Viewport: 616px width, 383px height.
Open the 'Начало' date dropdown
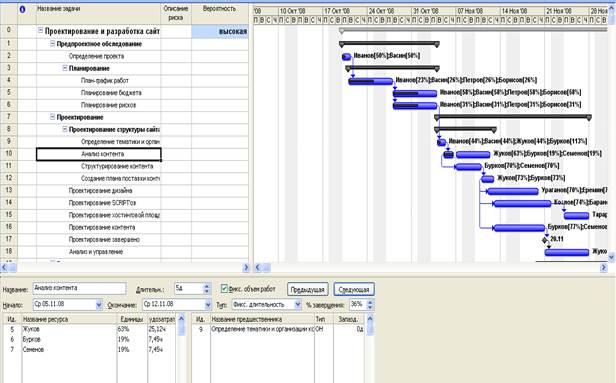click(x=99, y=304)
